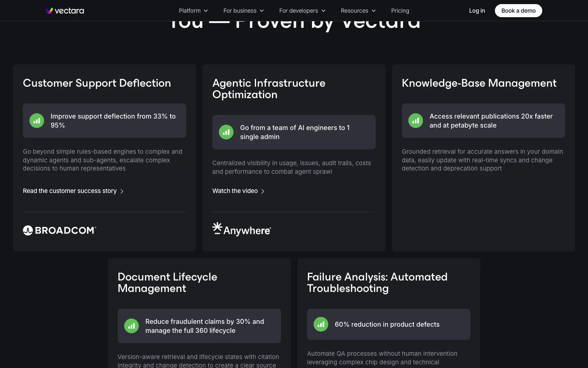Click the paragraph starting 'Version-aware retrieval'
588x368 pixels.
198,361
